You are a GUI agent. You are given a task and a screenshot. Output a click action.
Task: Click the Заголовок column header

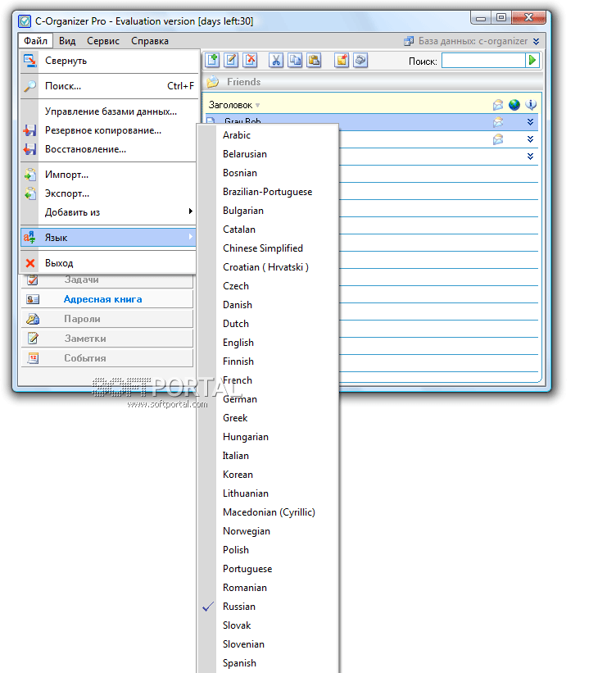coord(230,105)
